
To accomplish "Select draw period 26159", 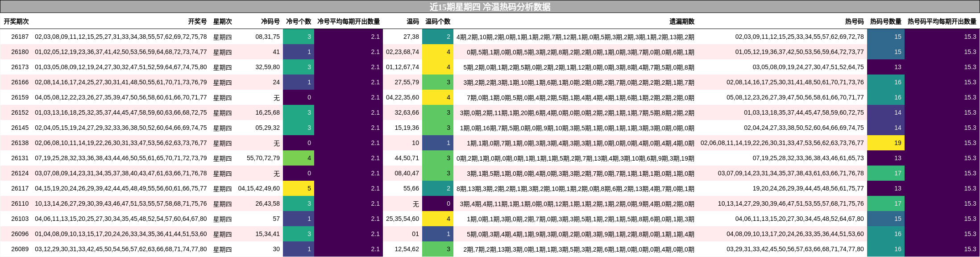I will 20,97.
